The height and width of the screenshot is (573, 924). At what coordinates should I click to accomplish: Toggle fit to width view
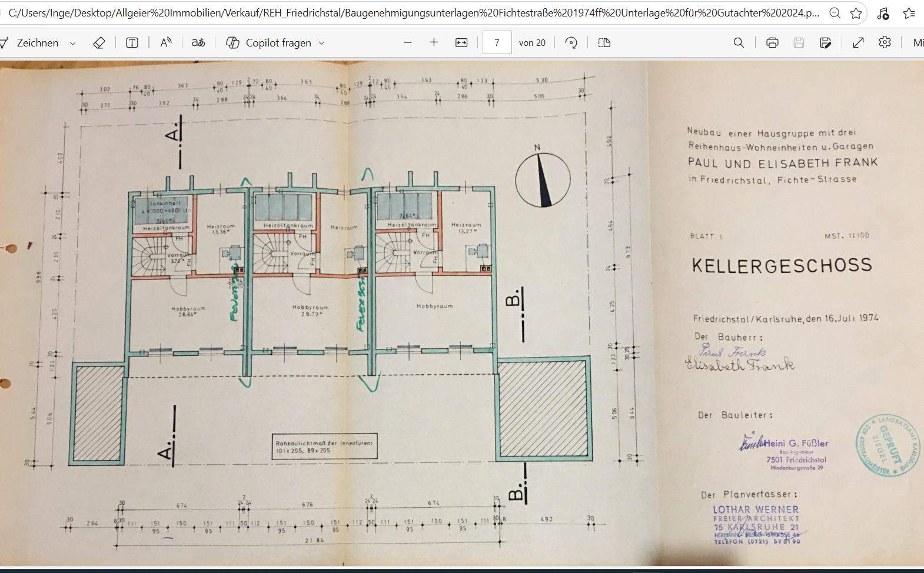[x=461, y=43]
